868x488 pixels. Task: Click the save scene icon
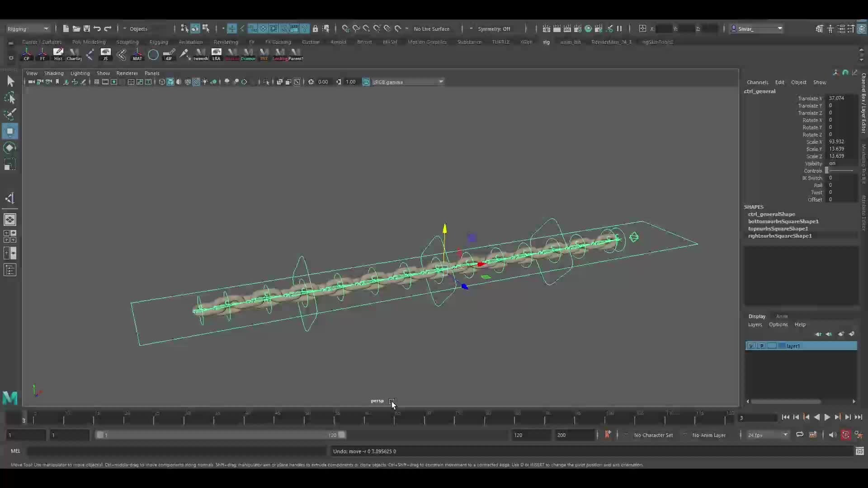tap(87, 28)
